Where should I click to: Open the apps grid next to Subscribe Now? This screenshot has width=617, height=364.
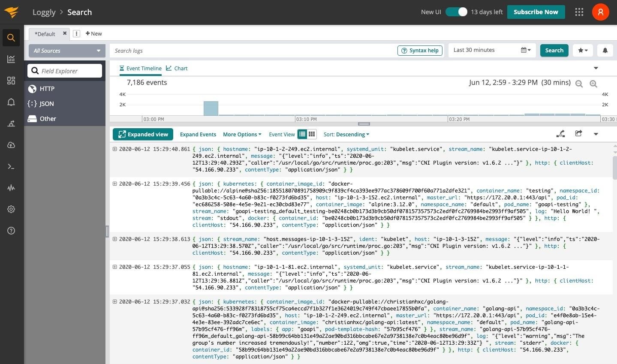tap(579, 12)
